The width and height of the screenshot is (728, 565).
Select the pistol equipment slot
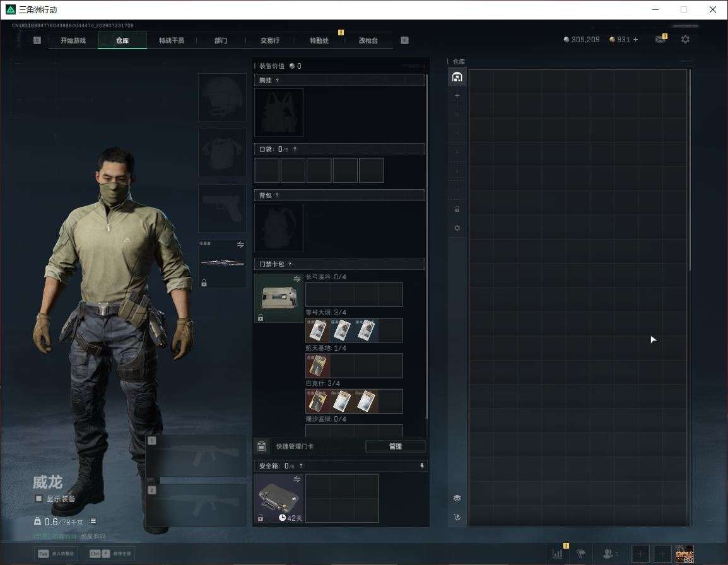tap(223, 209)
